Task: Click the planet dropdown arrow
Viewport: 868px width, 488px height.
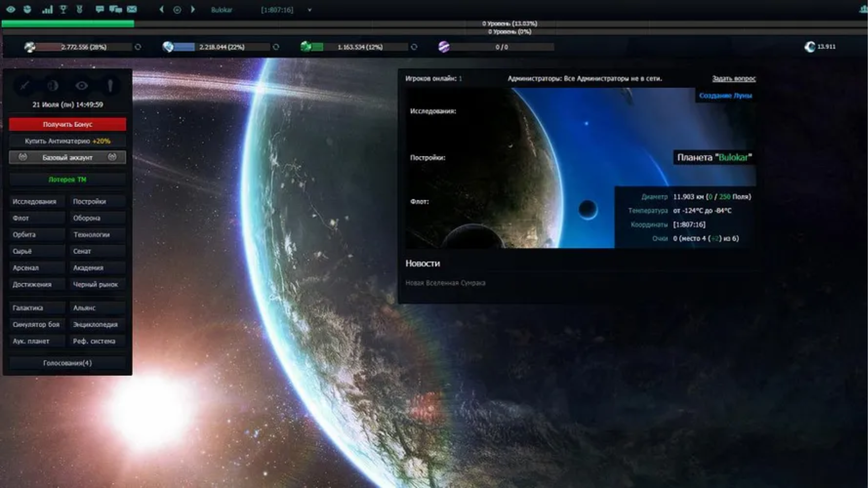Action: (x=310, y=10)
